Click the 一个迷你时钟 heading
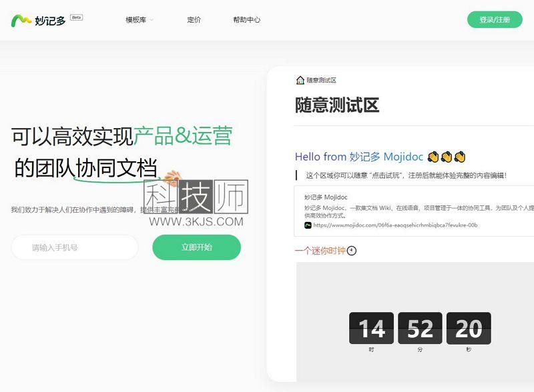Screen dimensions: 534x392 pyautogui.click(x=320, y=251)
